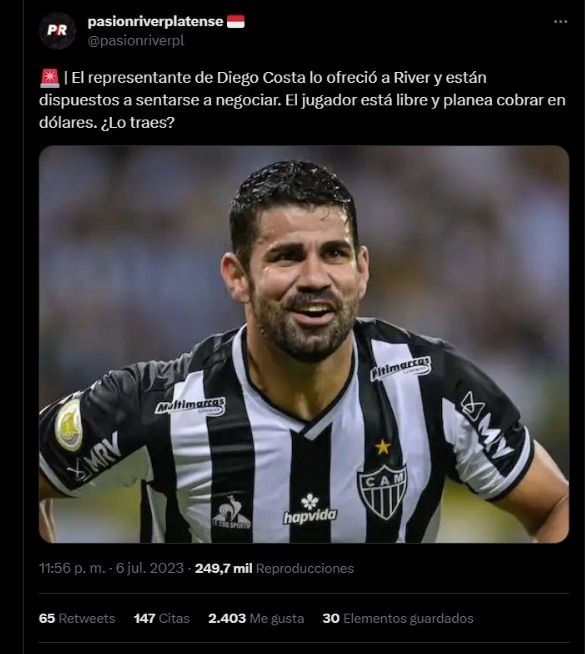
Task: Click the PR profile avatar
Action: 57,30
